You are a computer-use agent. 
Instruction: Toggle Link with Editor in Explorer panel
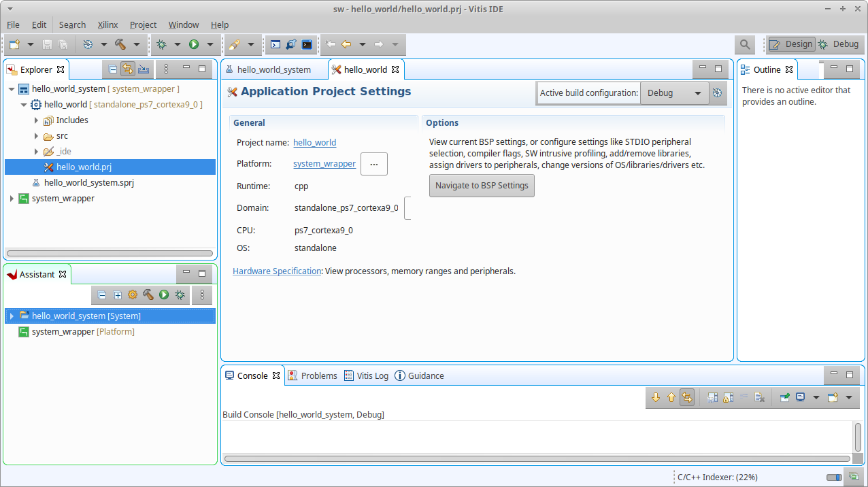pos(128,69)
